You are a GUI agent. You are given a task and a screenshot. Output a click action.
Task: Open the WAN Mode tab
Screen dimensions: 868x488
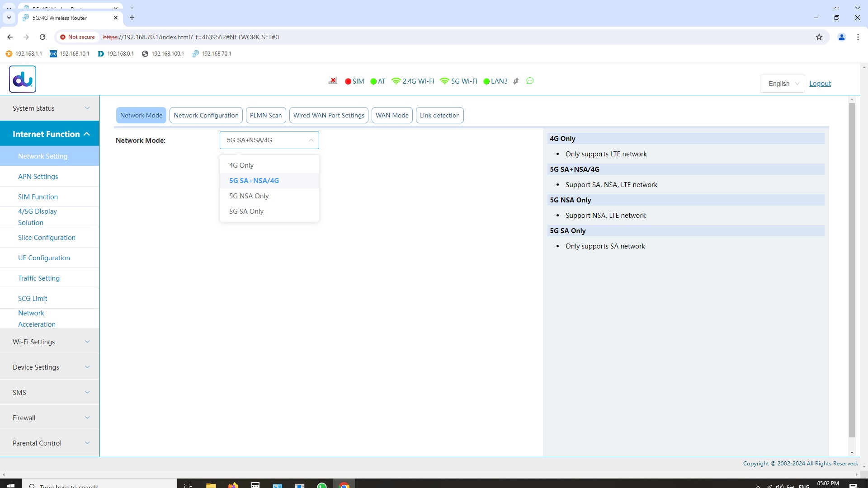pos(392,115)
